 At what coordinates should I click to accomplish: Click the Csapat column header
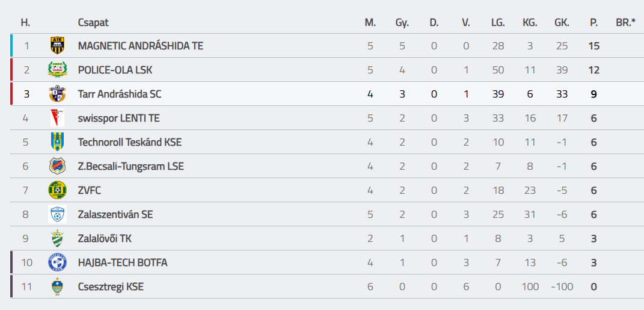(x=93, y=23)
